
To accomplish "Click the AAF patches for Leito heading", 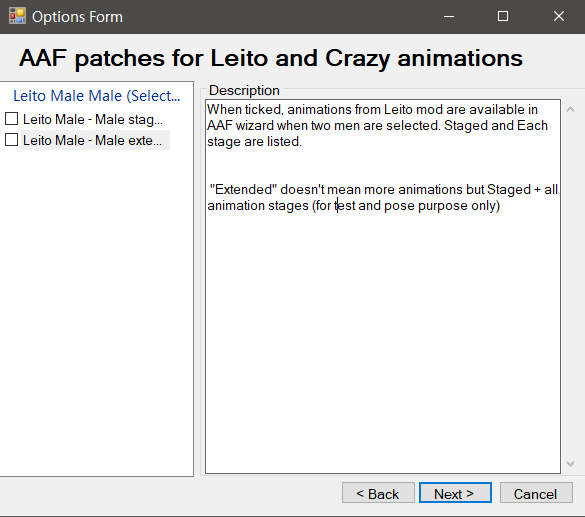I will point(271,59).
